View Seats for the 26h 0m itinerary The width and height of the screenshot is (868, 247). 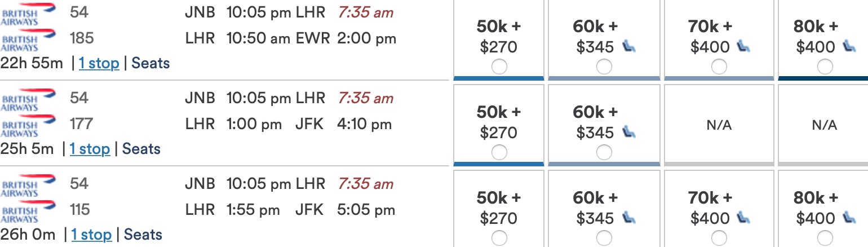click(x=143, y=235)
